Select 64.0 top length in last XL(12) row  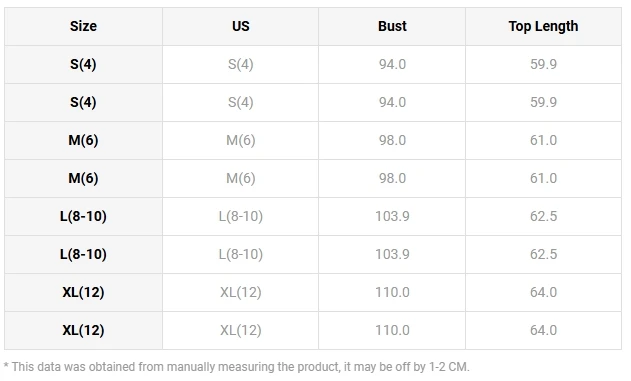(543, 330)
